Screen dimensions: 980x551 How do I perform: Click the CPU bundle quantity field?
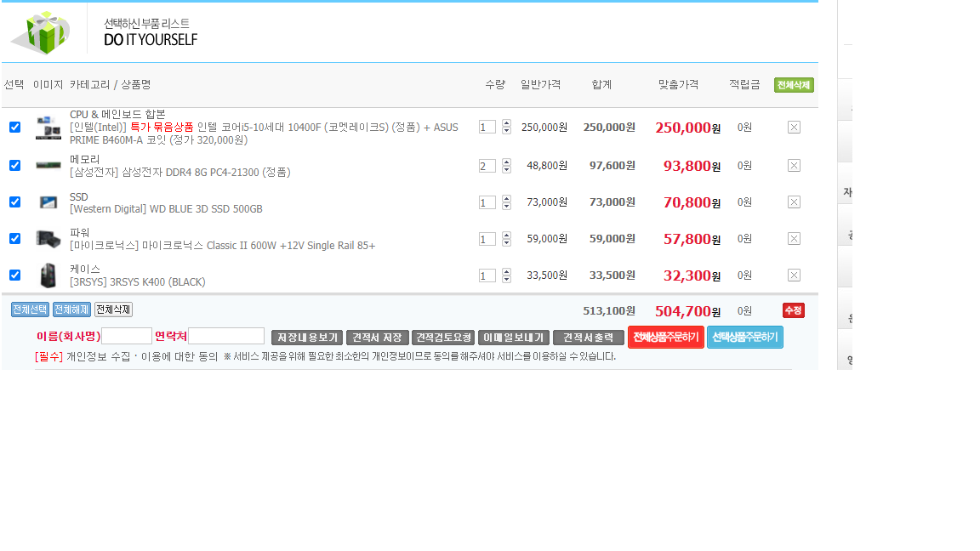pyautogui.click(x=487, y=128)
